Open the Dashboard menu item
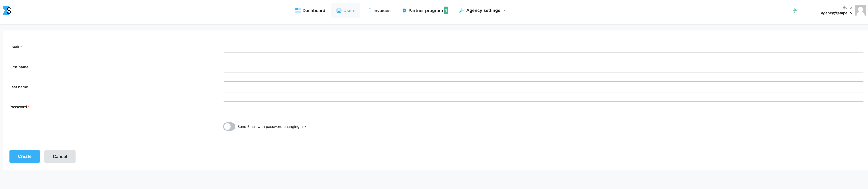 pos(310,10)
